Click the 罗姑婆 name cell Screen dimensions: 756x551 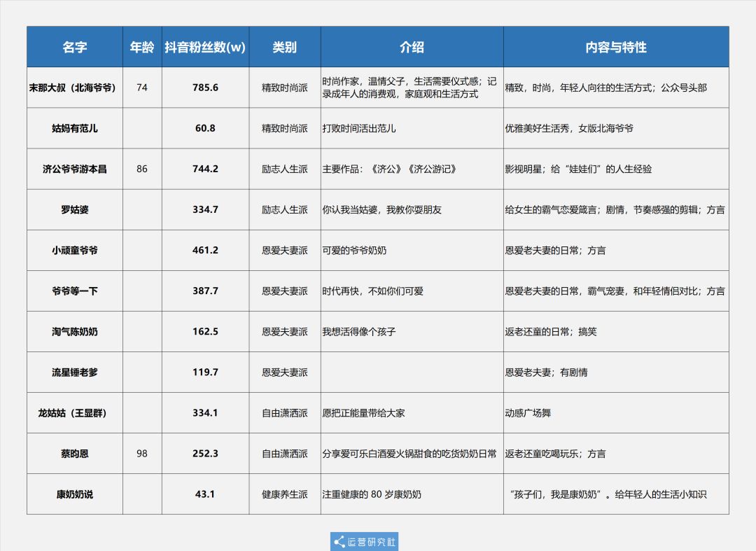point(75,209)
